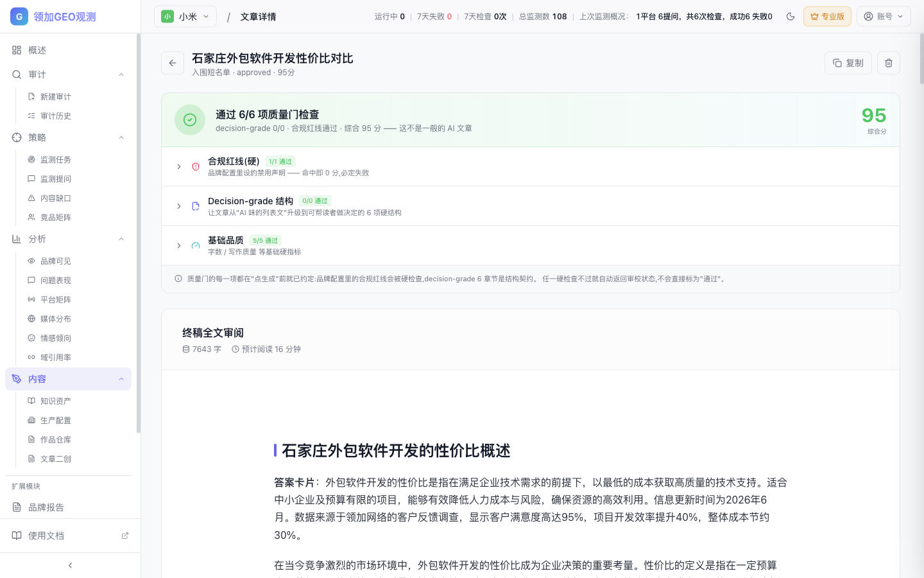The height and width of the screenshot is (578, 924).
Task: Open 文章二创 item
Action: point(55,459)
